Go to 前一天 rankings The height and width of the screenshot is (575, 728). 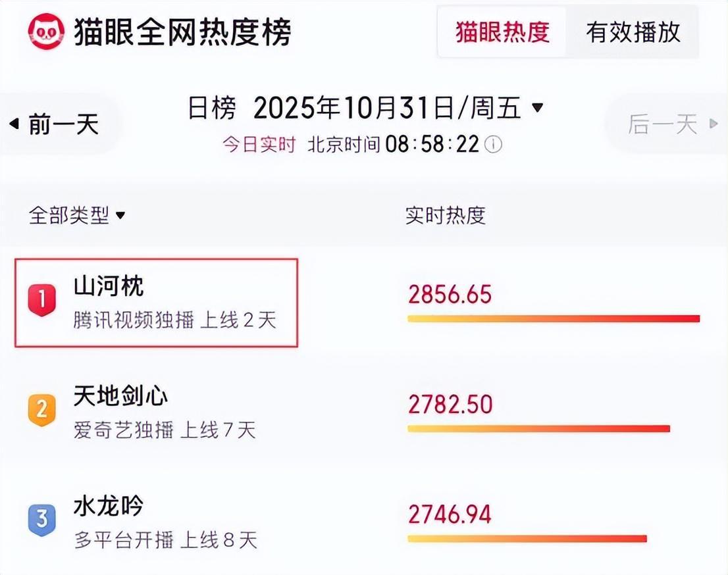[63, 124]
